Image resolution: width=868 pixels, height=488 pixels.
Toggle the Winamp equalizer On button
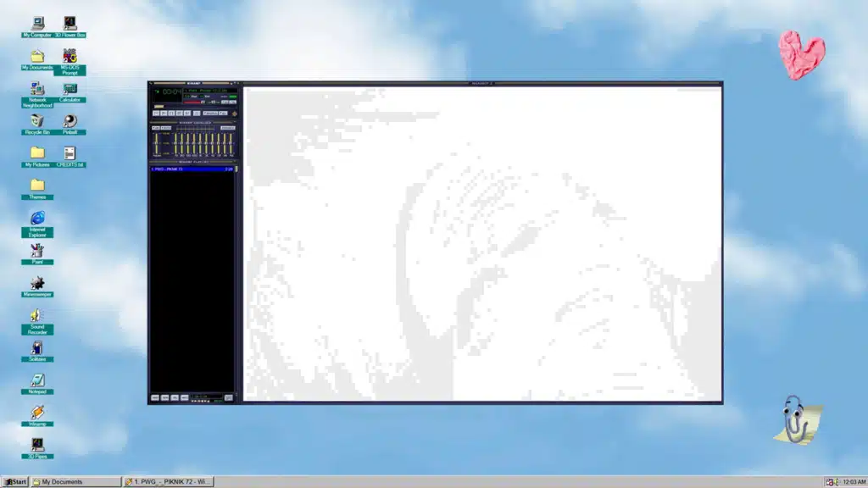pos(156,128)
